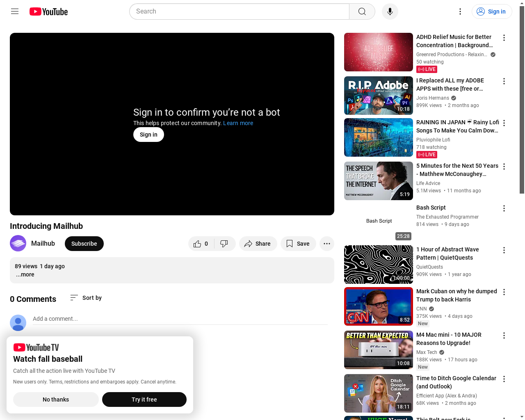Click channel name 'Life Advice'
The height and width of the screenshot is (420, 525).
pos(428,183)
